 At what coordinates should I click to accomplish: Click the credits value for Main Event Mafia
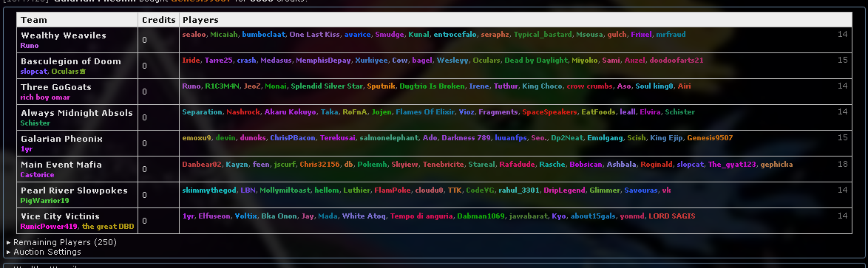(144, 169)
